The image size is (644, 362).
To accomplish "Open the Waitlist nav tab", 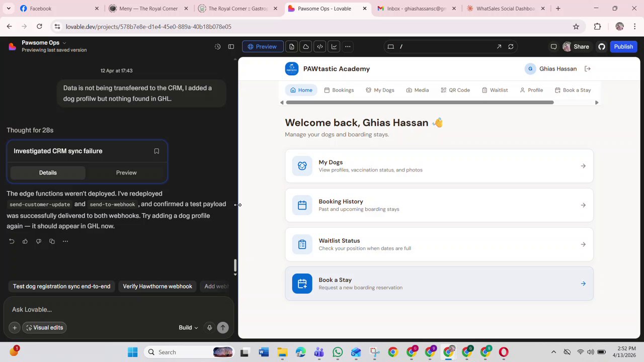I will [495, 90].
